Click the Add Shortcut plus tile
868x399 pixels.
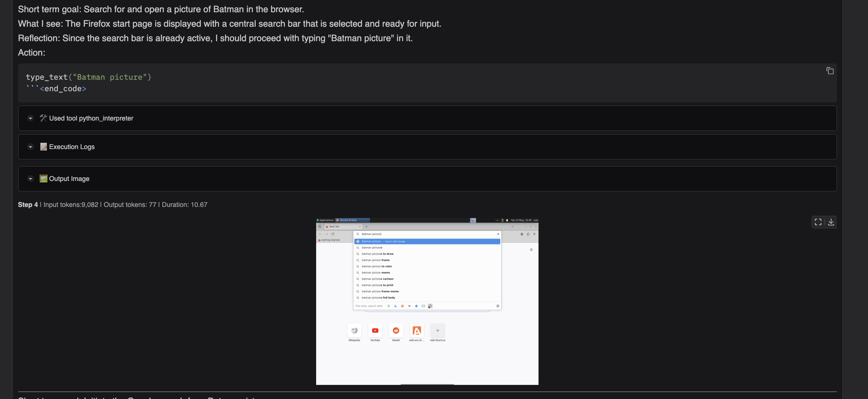(437, 331)
